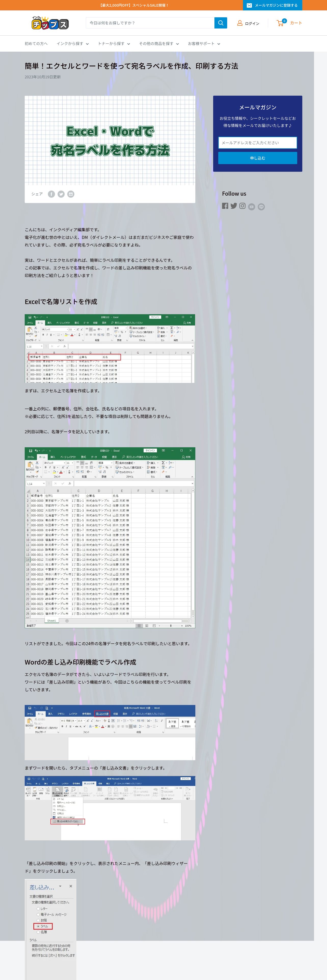The height and width of the screenshot is (980, 327).
Task: Click サインイン in larger Excel screenshot
Action: [150, 450]
